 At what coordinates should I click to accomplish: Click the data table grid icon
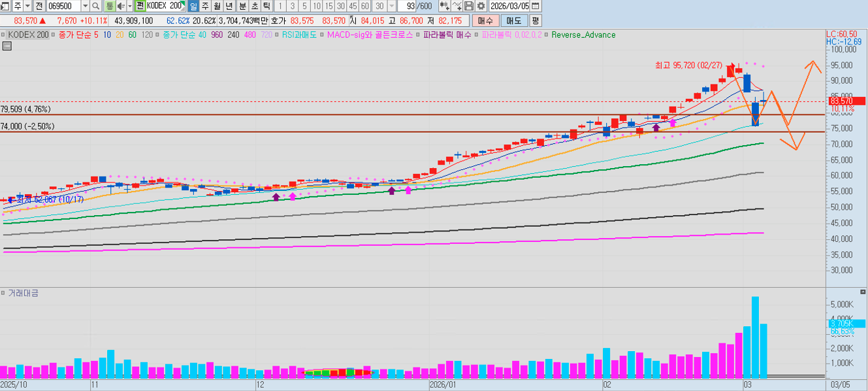(x=7, y=46)
